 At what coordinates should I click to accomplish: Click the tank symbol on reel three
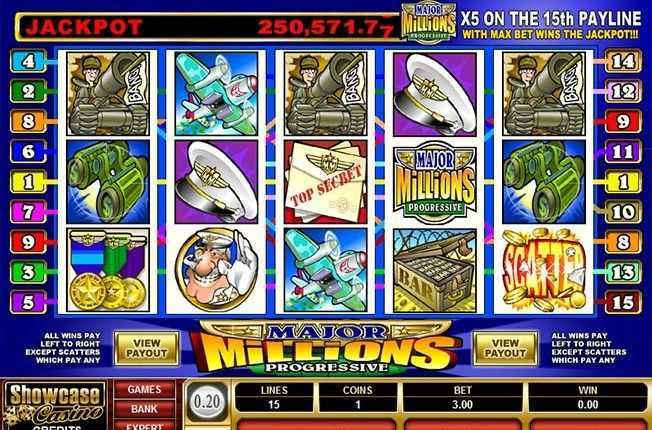[x=326, y=94]
